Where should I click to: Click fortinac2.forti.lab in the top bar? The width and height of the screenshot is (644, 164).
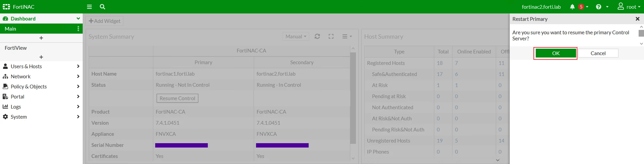[x=541, y=7]
